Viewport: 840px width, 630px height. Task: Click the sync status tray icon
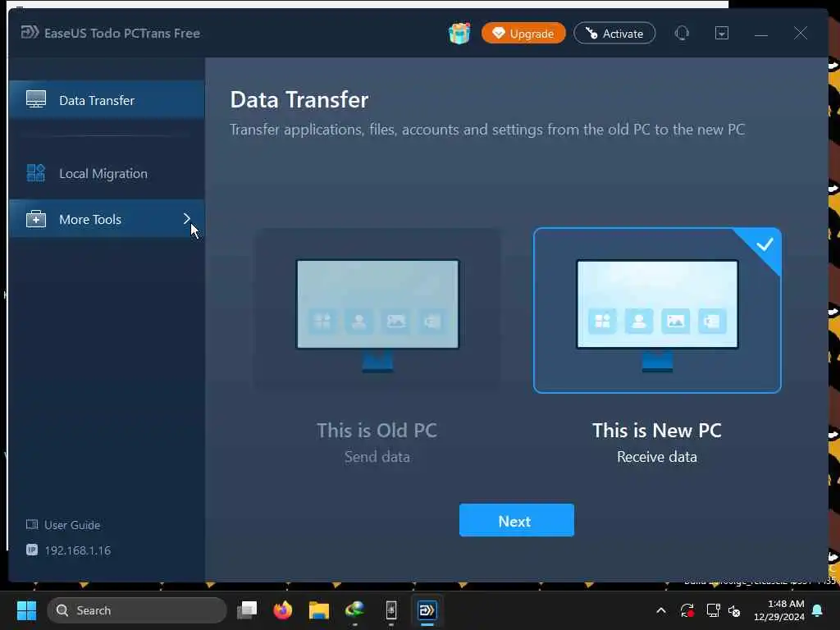[x=687, y=610]
